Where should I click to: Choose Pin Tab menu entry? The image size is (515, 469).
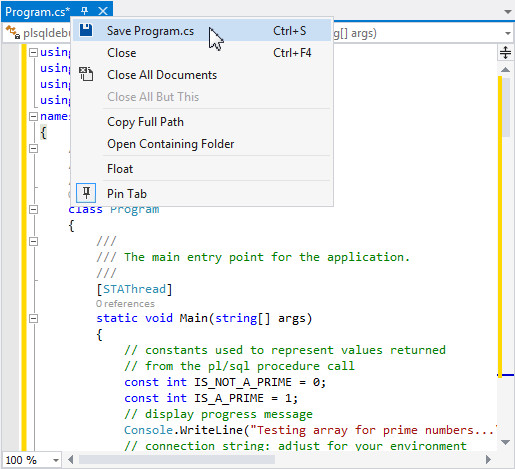click(x=202, y=194)
